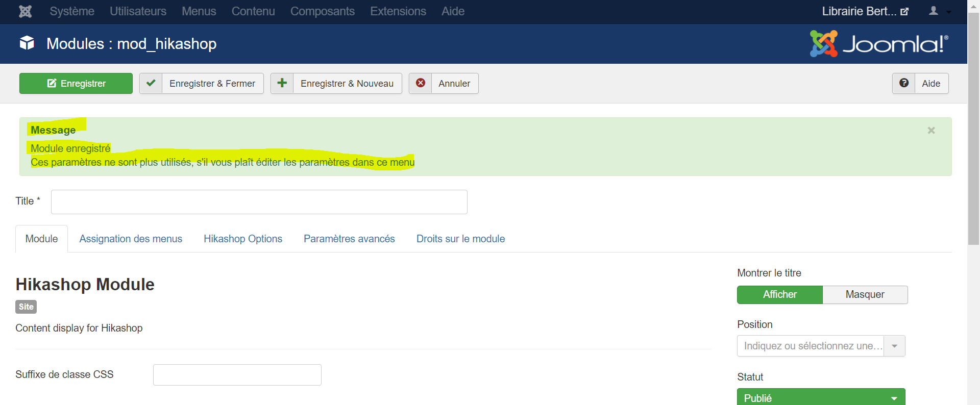Click the red cancel icon beside Annuler
This screenshot has width=980, height=405.
tap(421, 83)
